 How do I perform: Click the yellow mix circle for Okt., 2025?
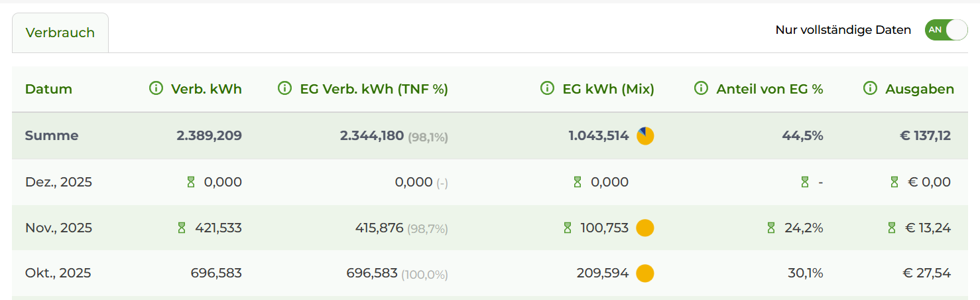coord(645,273)
